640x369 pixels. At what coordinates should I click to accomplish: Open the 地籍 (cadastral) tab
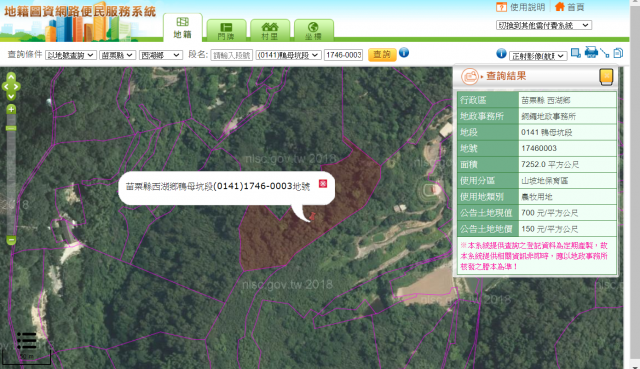[182, 28]
